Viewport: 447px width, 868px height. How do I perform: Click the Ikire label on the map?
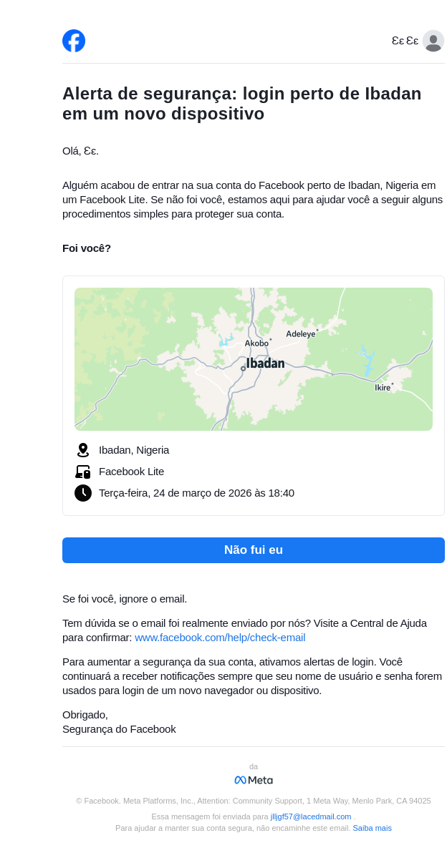pos(383,388)
